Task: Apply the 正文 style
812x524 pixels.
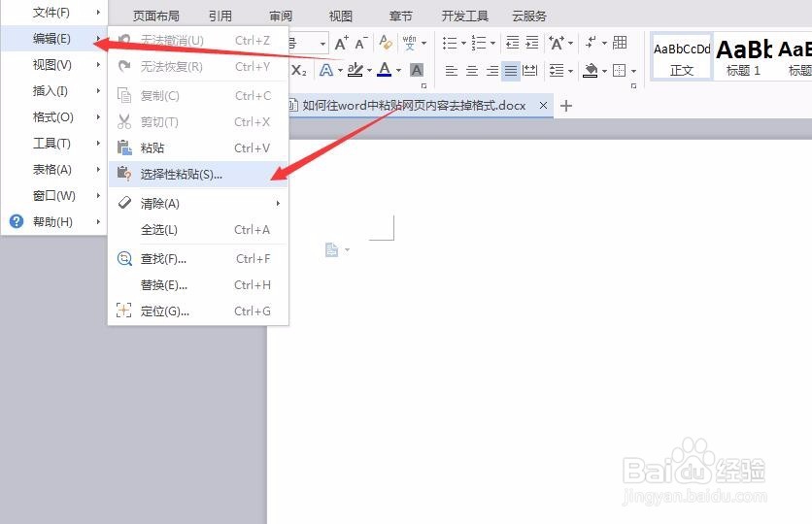Action: pos(682,57)
